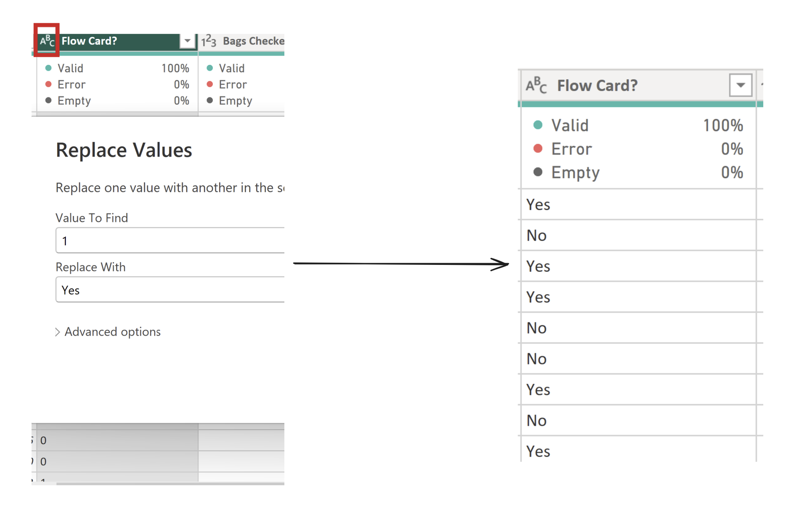
Task: Select dark green Flow Card? column header text
Action: pyautogui.click(x=89, y=41)
